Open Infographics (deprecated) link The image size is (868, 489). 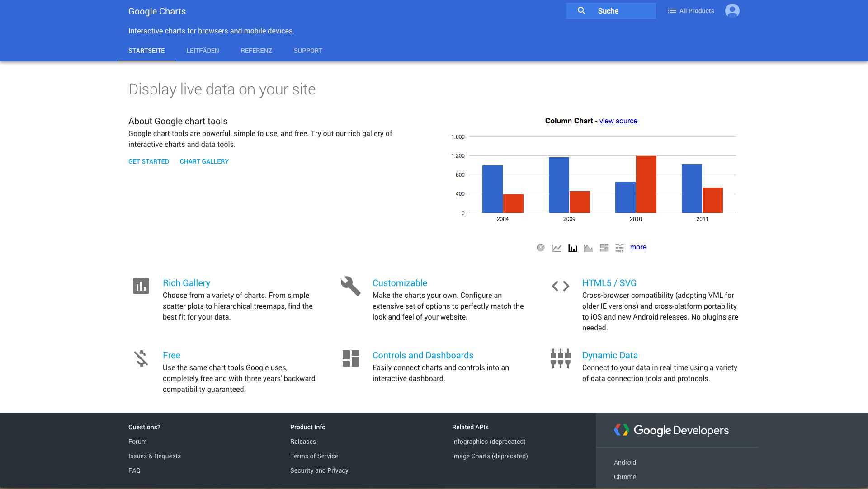(x=489, y=442)
